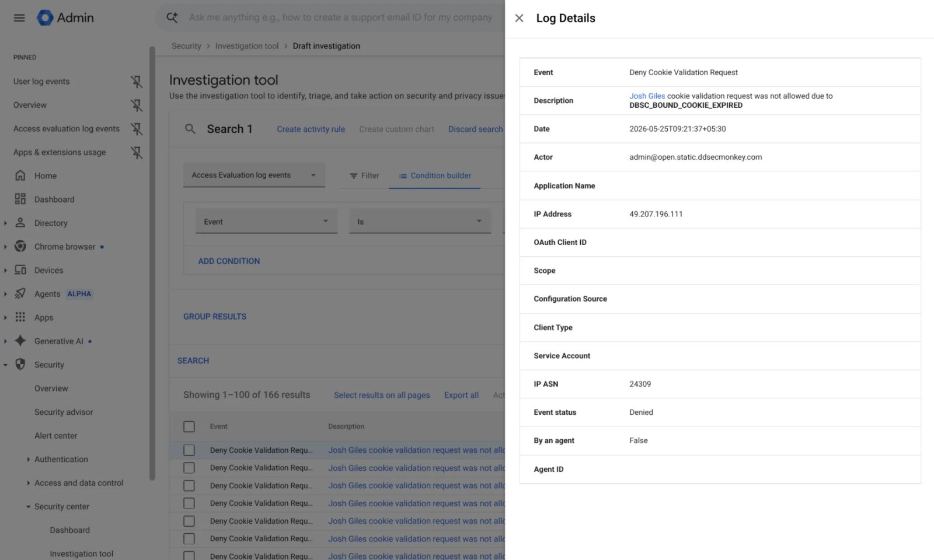Open User log events in sidebar

pyautogui.click(x=41, y=82)
